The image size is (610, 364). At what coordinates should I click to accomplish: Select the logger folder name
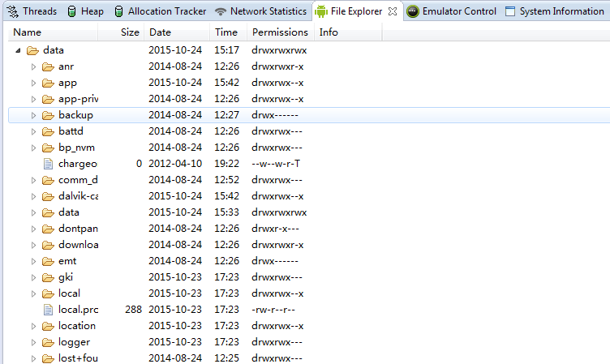click(x=75, y=342)
